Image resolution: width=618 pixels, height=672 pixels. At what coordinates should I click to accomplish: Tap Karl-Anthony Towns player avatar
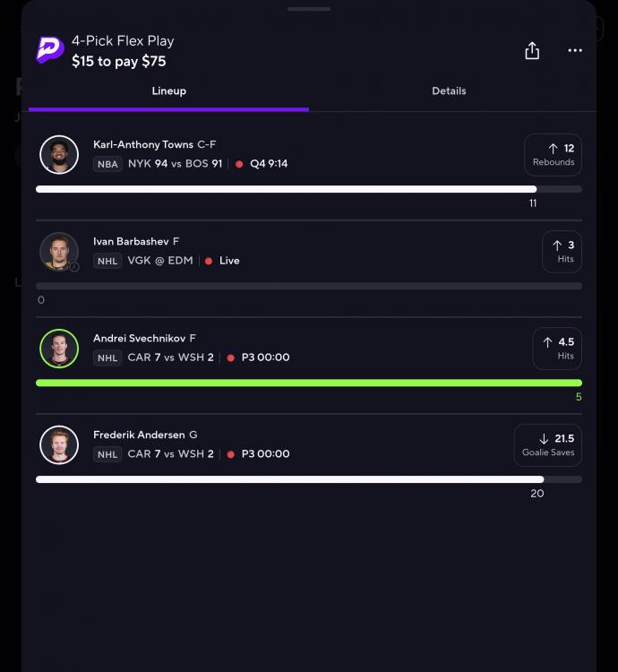point(59,155)
